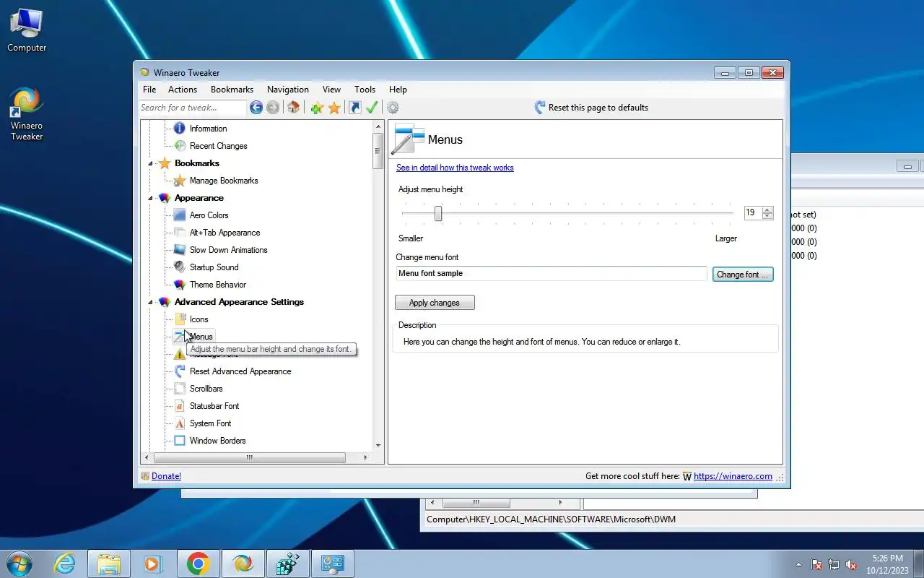The width and height of the screenshot is (924, 578).
Task: Open the Windows Start button
Action: (19, 564)
